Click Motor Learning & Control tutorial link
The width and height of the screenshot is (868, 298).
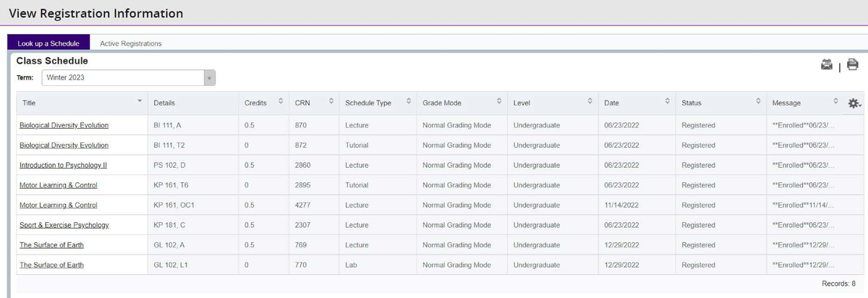(58, 185)
